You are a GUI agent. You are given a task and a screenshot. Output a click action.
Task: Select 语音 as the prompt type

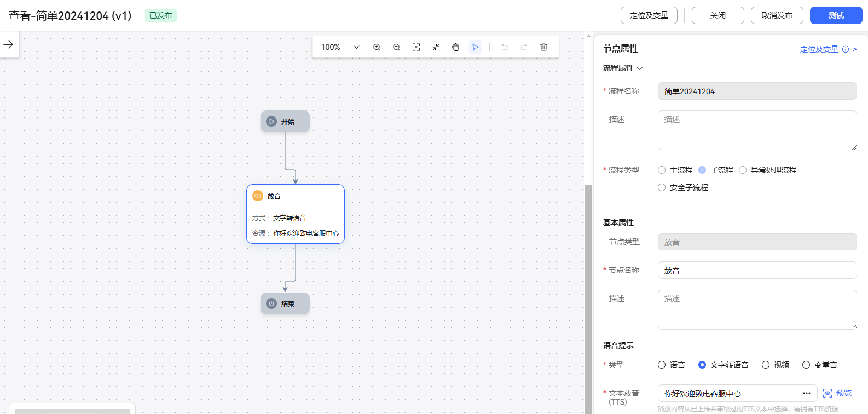point(662,365)
